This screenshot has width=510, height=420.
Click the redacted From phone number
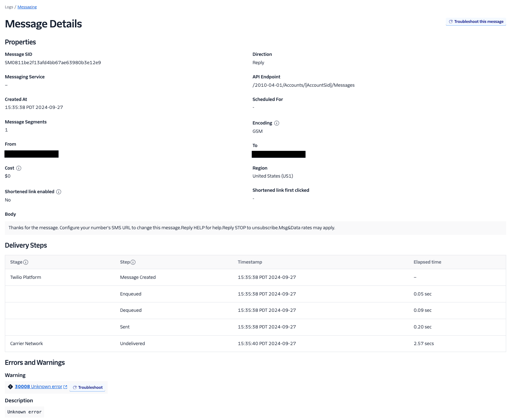click(x=31, y=154)
